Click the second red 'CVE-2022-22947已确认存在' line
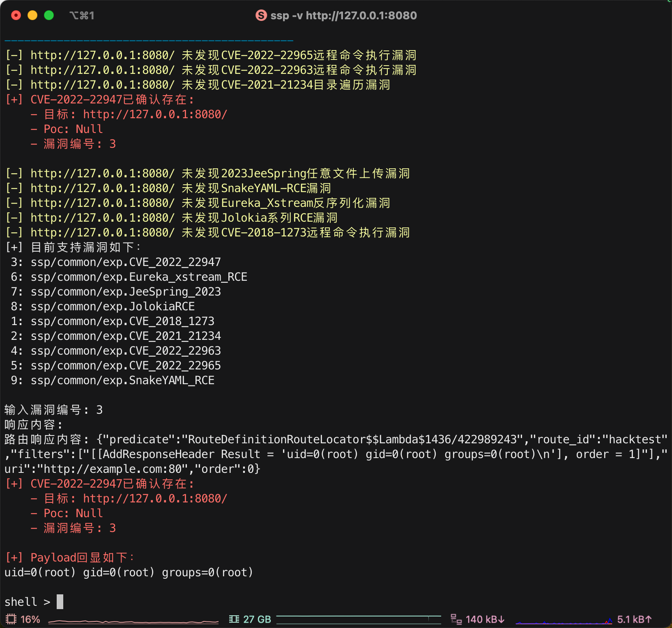Image resolution: width=672 pixels, height=628 pixels. point(100,484)
